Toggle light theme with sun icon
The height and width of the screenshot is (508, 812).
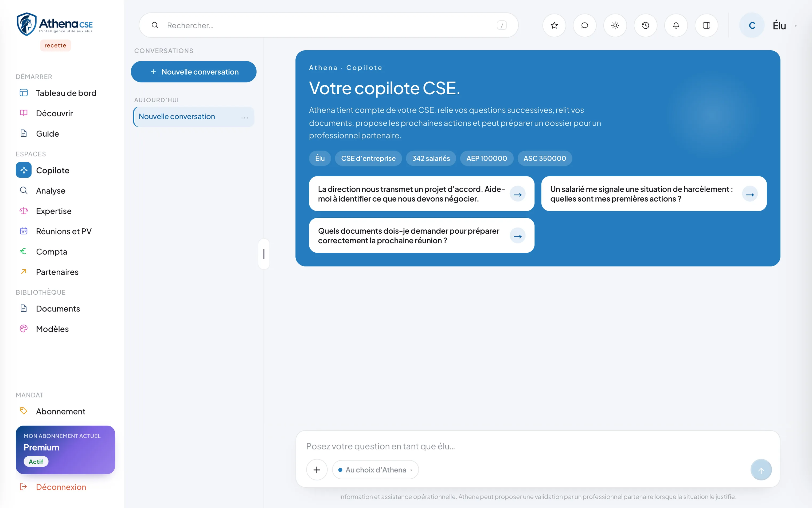(x=615, y=25)
